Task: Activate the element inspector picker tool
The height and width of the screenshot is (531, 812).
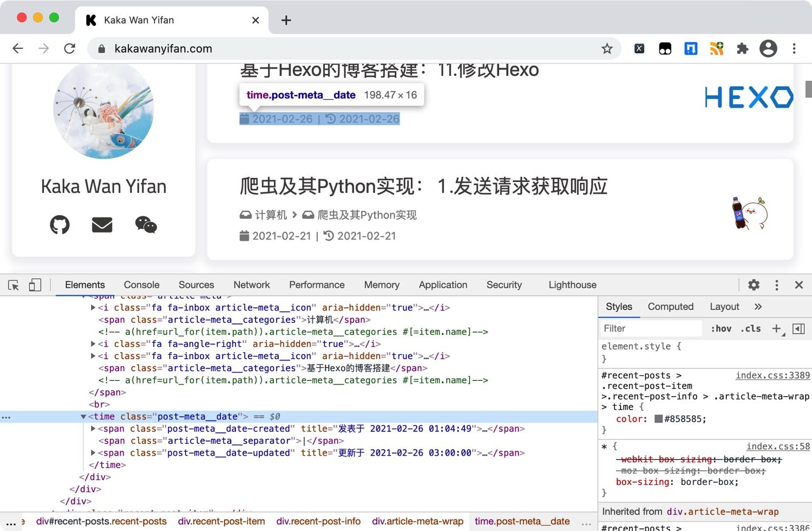Action: 14,285
